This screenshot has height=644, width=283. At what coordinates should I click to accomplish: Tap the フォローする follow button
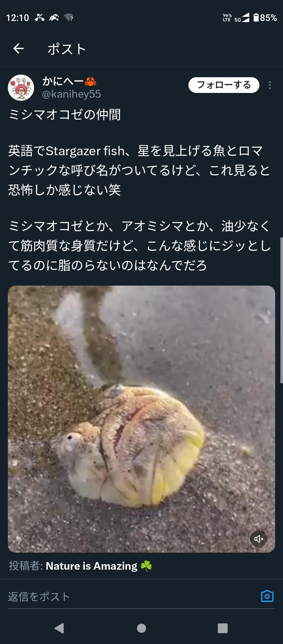pos(224,85)
